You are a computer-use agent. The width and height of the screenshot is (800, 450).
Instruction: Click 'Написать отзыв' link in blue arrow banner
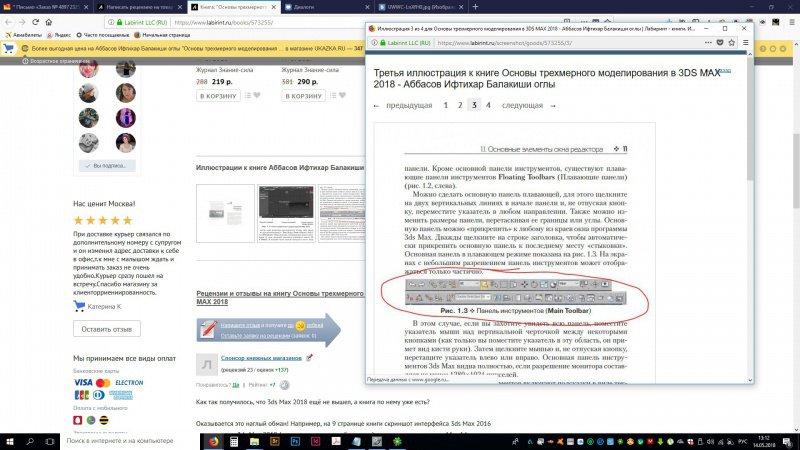pyautogui.click(x=240, y=325)
